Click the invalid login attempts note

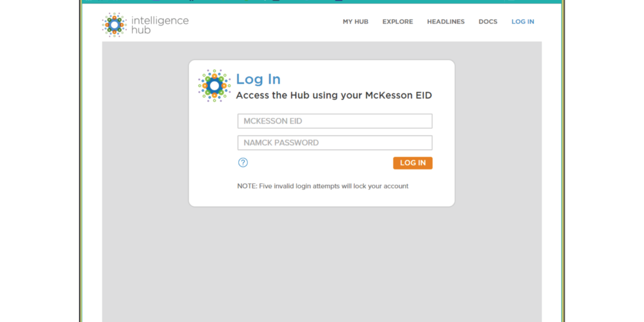[323, 186]
